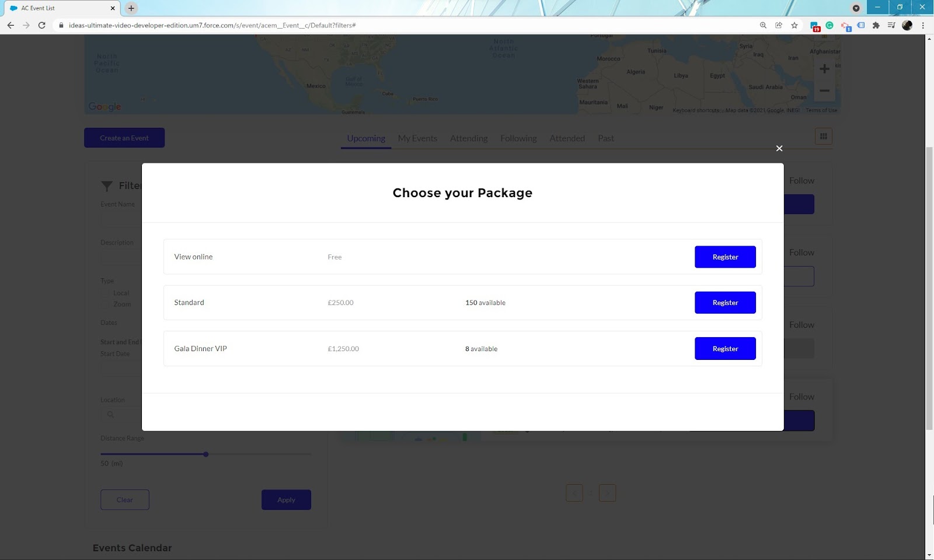Image resolution: width=934 pixels, height=560 pixels.
Task: Register for the Gala Dinner VIP package
Action: tap(725, 349)
